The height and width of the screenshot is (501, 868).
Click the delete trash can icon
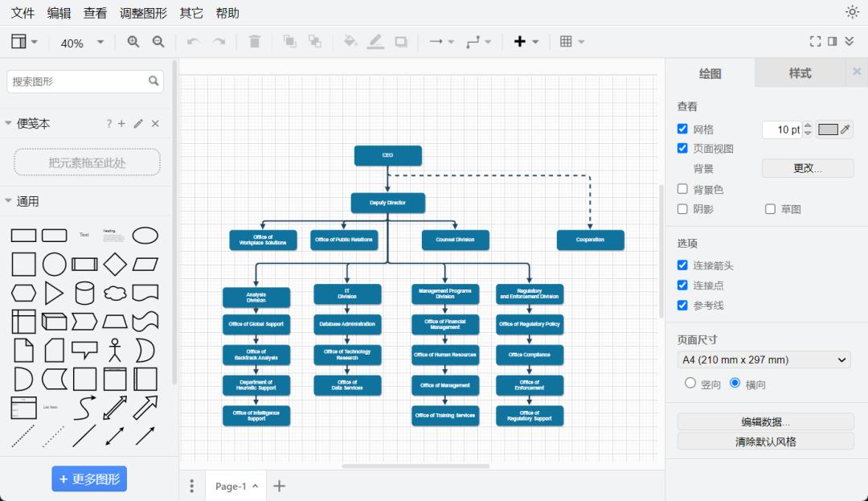coord(255,42)
